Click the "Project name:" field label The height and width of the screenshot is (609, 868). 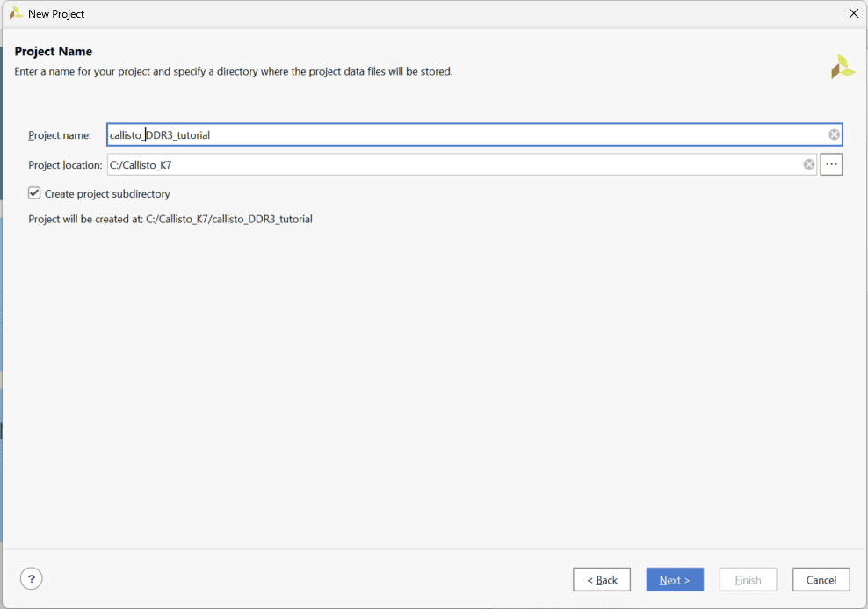click(x=60, y=135)
